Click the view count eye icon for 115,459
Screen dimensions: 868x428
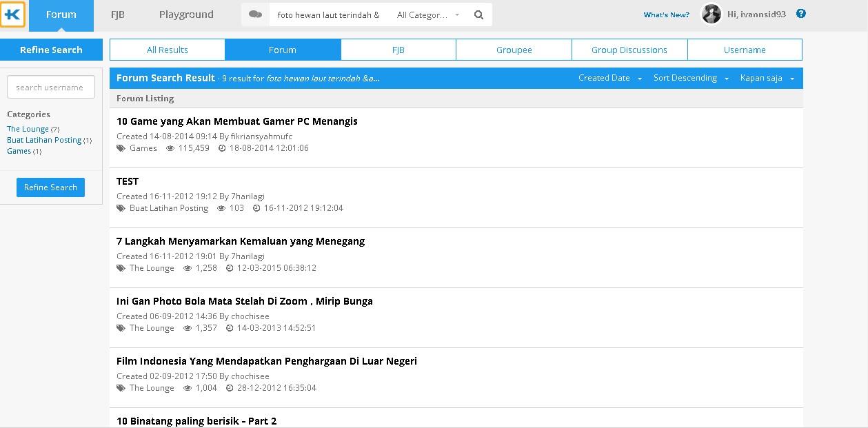click(x=170, y=148)
